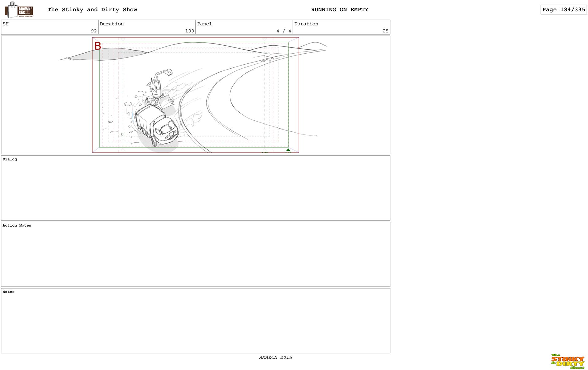Image resolution: width=588 pixels, height=370 pixels.
Task: Click the Brown Bag Films logo
Action: pyautogui.click(x=19, y=10)
